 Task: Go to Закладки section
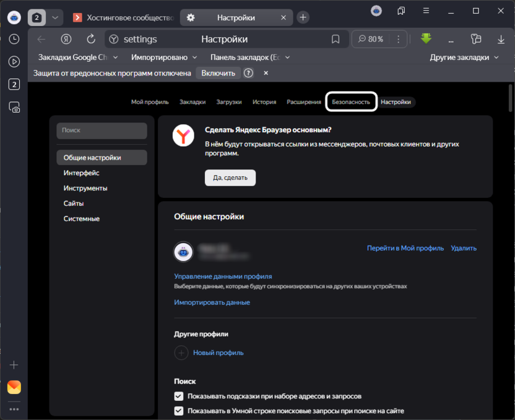pos(193,102)
